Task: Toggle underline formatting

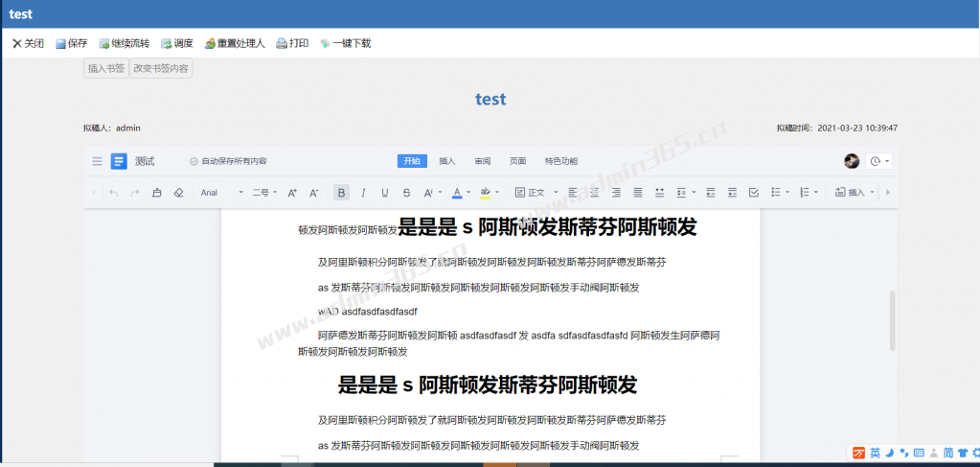Action: click(x=385, y=193)
